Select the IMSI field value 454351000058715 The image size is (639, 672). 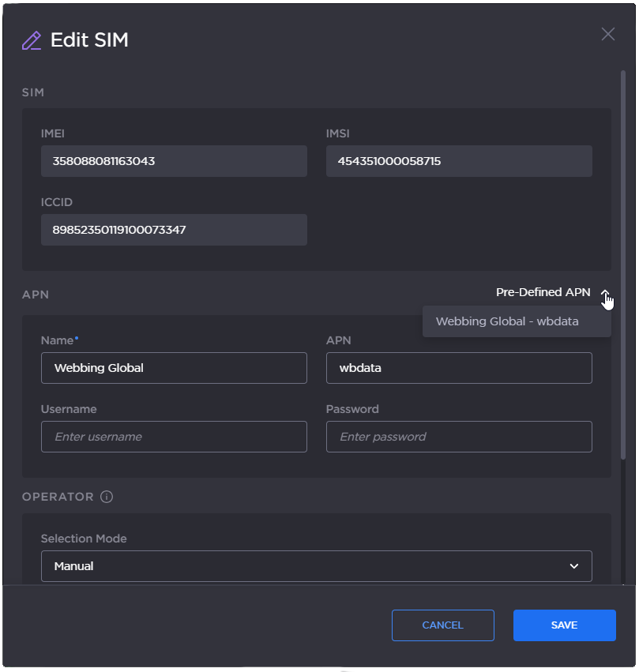[x=459, y=160]
